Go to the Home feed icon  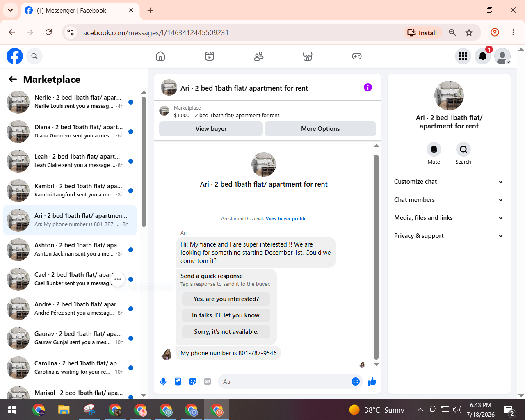coord(160,56)
